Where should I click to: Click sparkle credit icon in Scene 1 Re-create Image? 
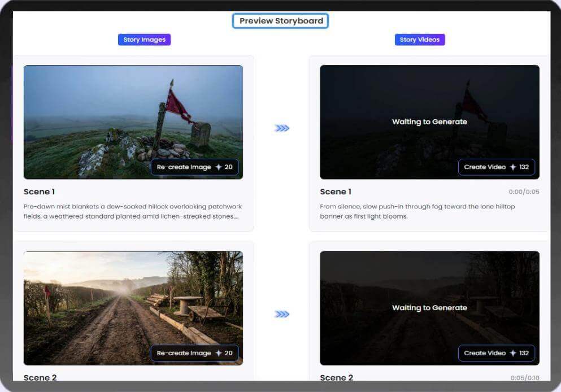218,167
